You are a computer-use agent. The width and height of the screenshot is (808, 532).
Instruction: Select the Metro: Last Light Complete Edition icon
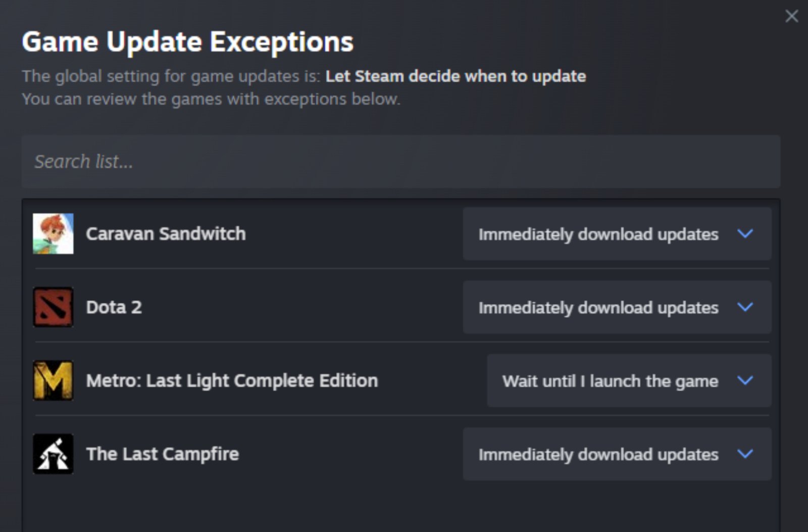[x=53, y=380]
